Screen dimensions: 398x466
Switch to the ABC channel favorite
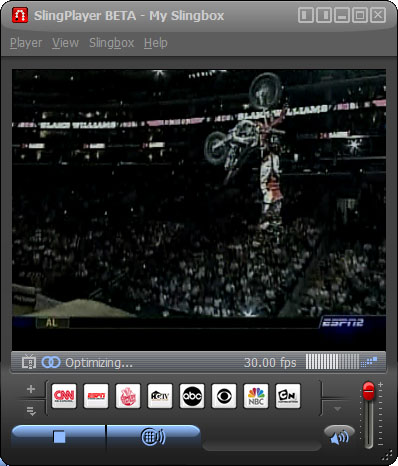click(x=192, y=396)
